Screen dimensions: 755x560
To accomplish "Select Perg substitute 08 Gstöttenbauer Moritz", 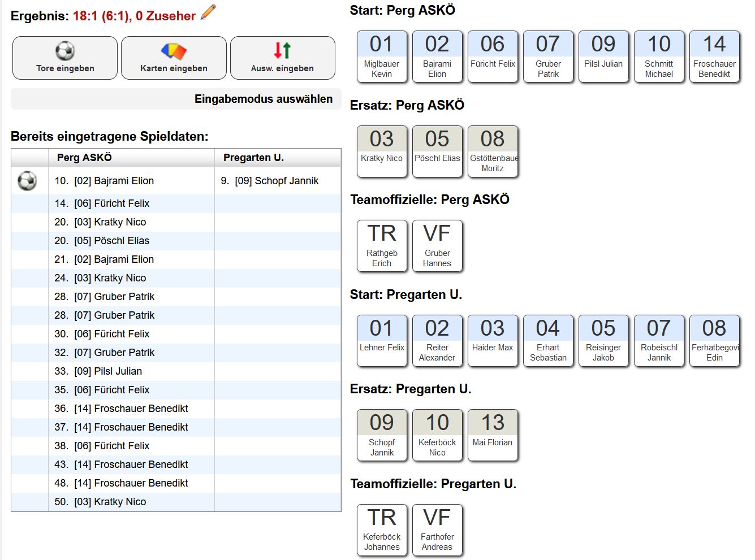I will click(493, 151).
